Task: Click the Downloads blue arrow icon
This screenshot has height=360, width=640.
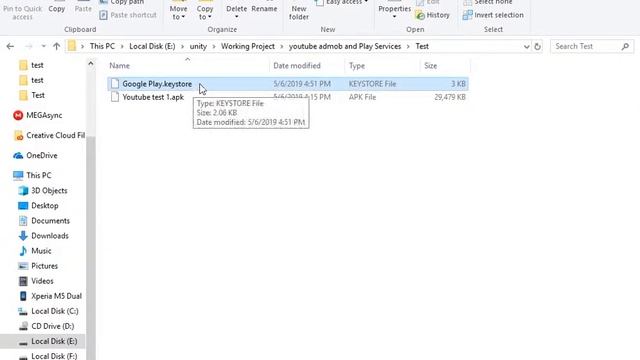Action: point(23,236)
